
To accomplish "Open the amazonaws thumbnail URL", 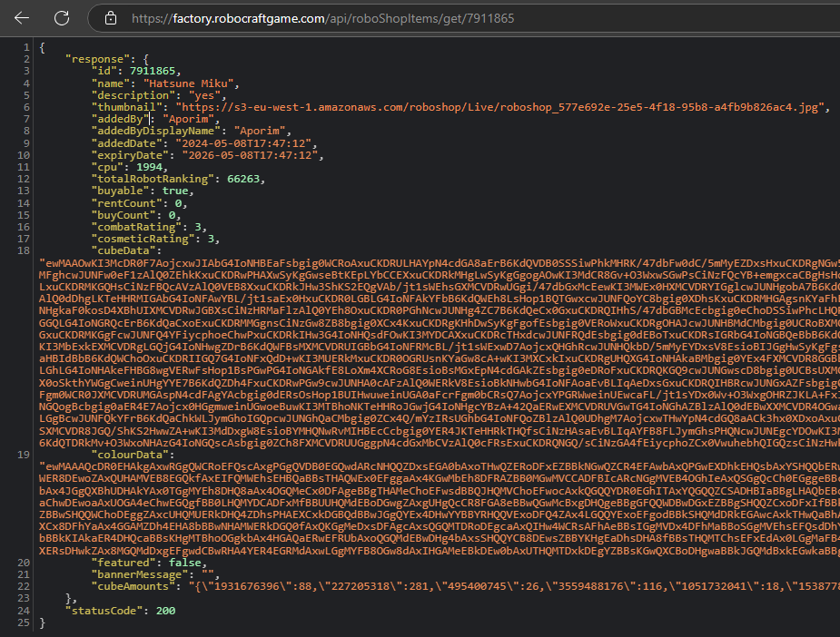I will tap(499, 107).
